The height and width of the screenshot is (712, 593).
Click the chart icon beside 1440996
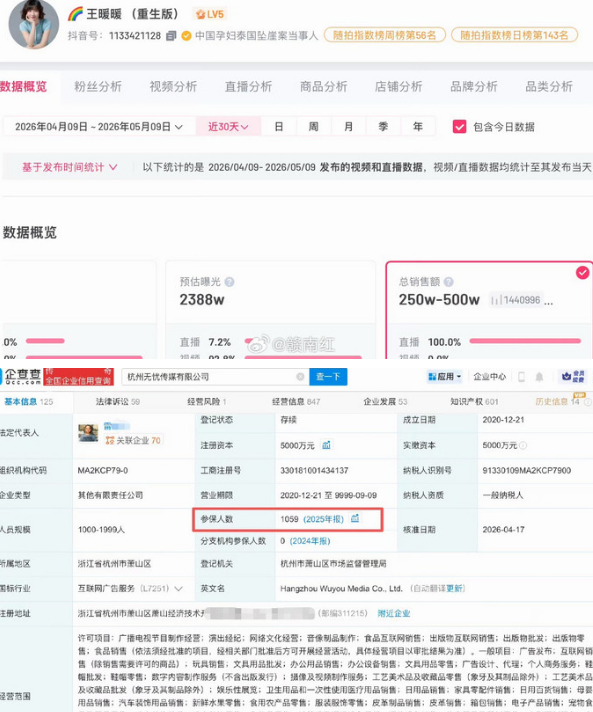coord(496,300)
